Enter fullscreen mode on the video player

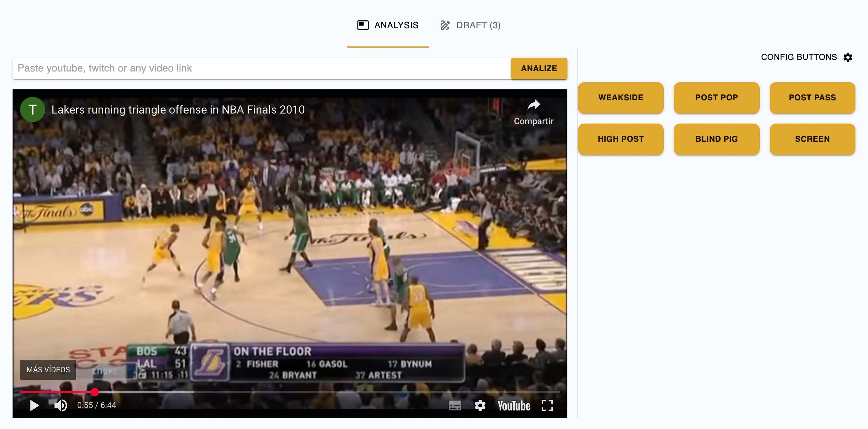(548, 406)
